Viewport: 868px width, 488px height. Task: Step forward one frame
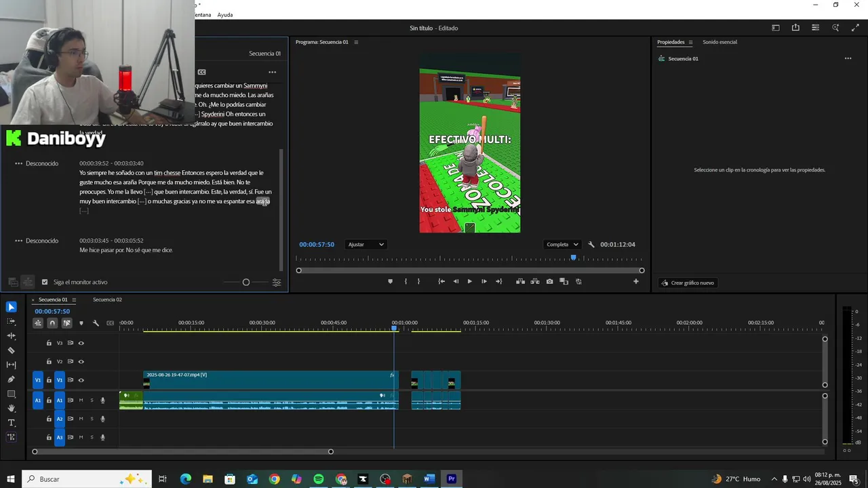click(484, 281)
